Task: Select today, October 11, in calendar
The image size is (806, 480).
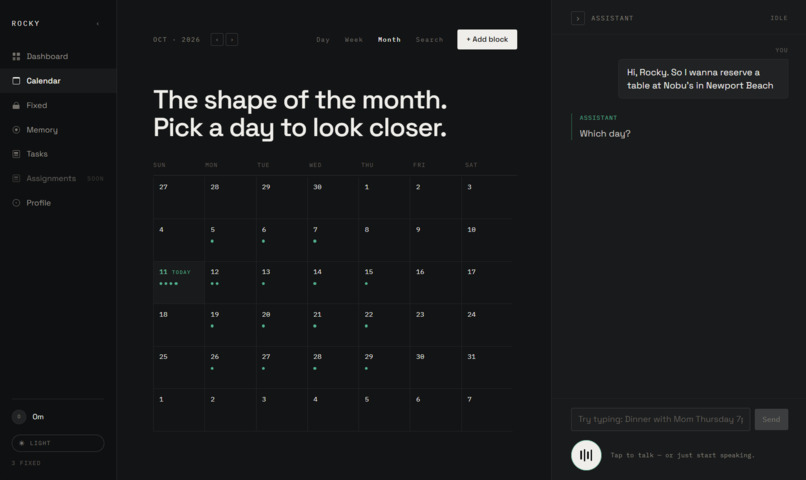Action: click(179, 282)
